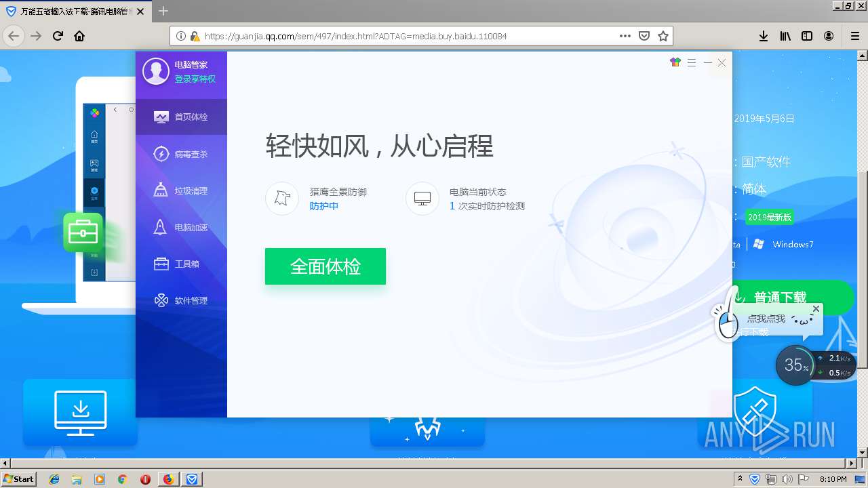Open the Windows Start menu
Viewport: 868px width, 488px height.
tap(19, 479)
